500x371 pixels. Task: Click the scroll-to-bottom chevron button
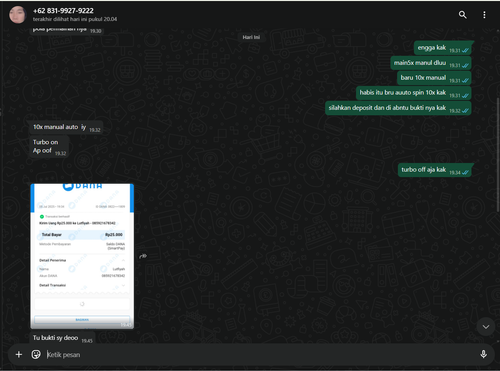pos(486,327)
